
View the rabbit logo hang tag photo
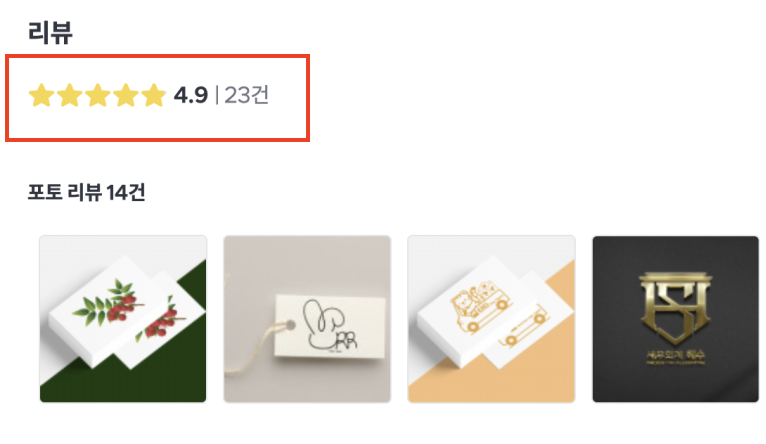pos(307,319)
